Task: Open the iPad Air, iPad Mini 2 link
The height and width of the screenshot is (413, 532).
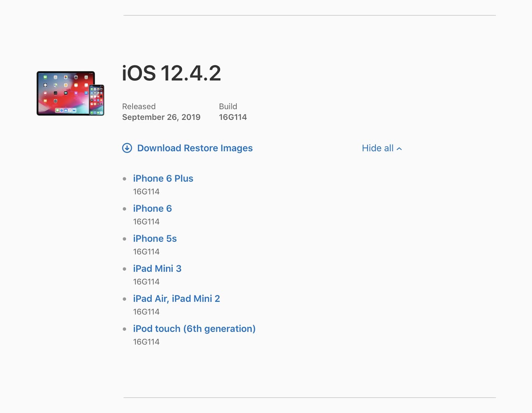Action: (176, 299)
